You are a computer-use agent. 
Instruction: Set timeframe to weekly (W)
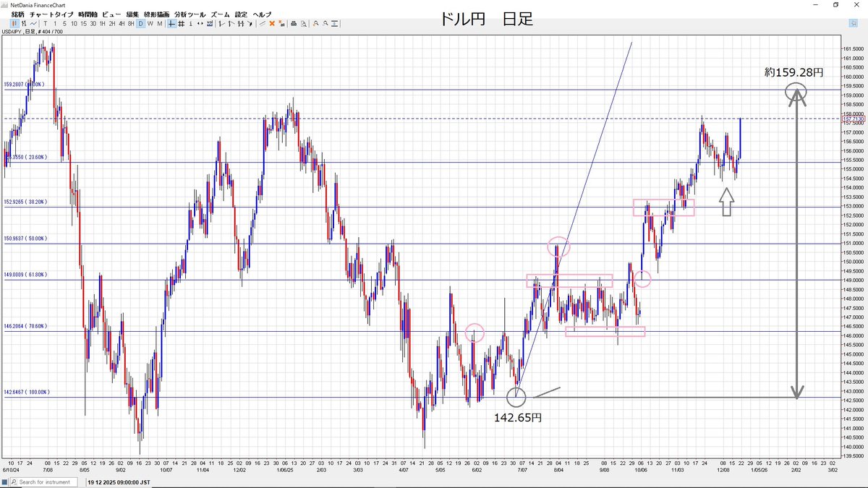[150, 23]
